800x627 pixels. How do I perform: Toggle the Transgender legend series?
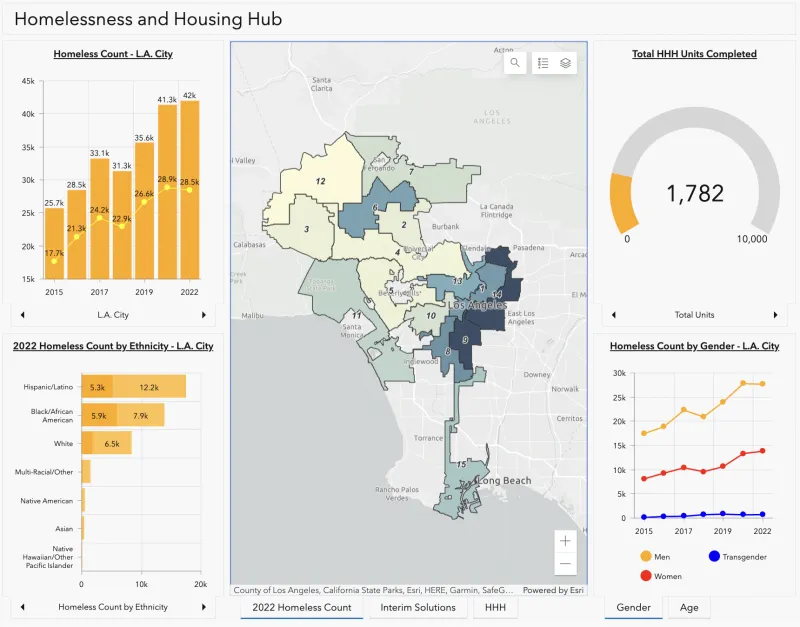pos(738,557)
